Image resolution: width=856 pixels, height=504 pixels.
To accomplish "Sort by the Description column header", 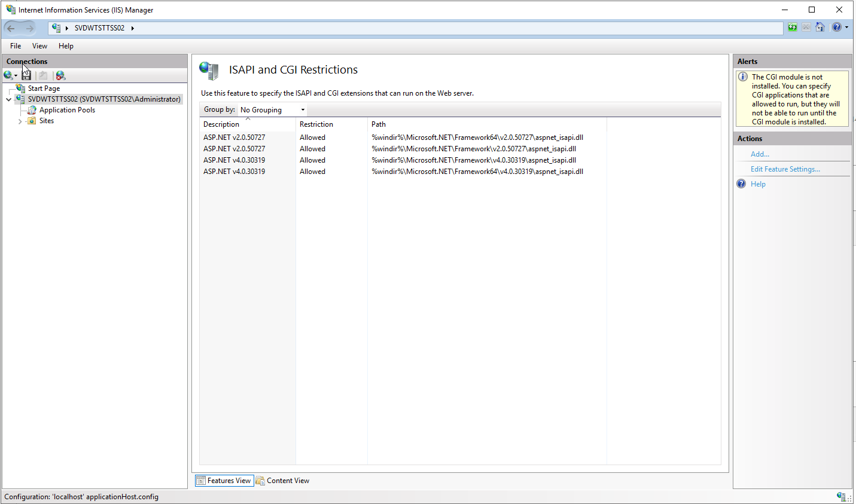I will tap(248, 124).
